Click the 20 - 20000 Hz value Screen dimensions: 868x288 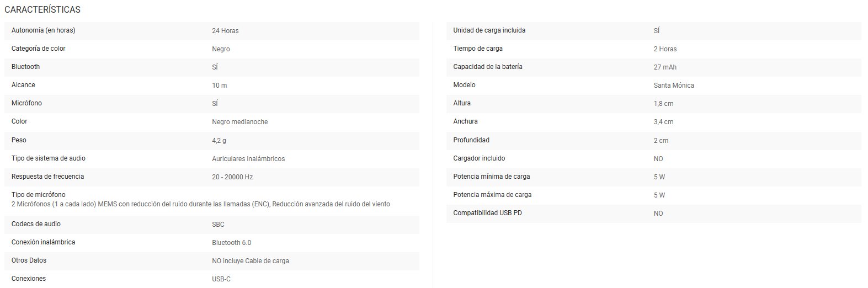(x=232, y=177)
